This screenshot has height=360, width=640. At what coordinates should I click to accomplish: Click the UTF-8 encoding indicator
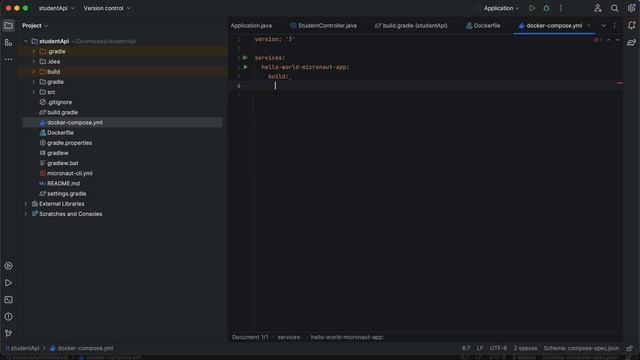coord(498,348)
